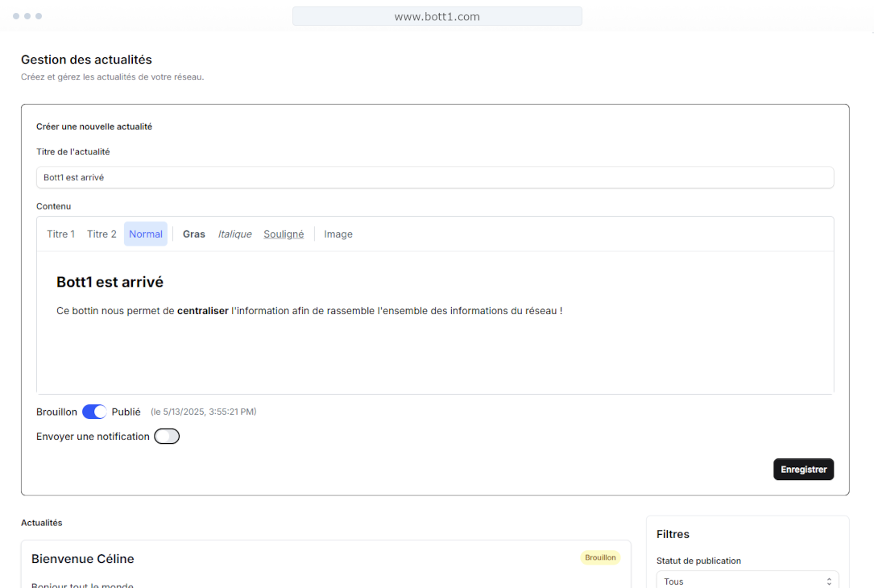Select the www.bott1.com address bar
This screenshot has height=588, width=874.
pyautogui.click(x=437, y=16)
